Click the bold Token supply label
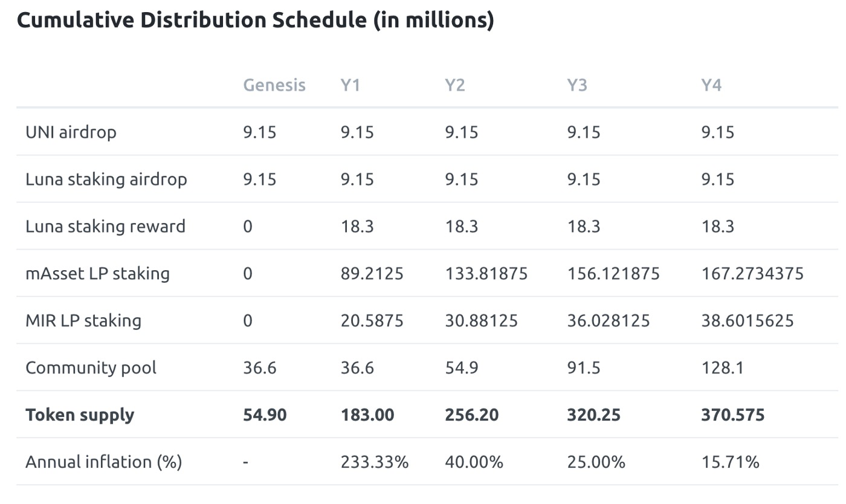Screen dimensions: 846x504 [80, 415]
